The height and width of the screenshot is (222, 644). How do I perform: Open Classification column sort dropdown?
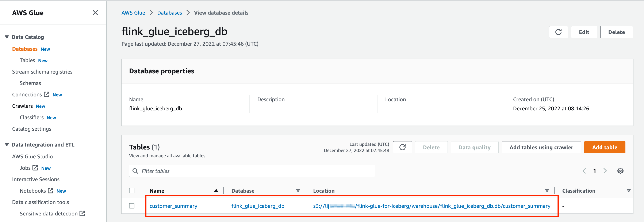tap(629, 191)
